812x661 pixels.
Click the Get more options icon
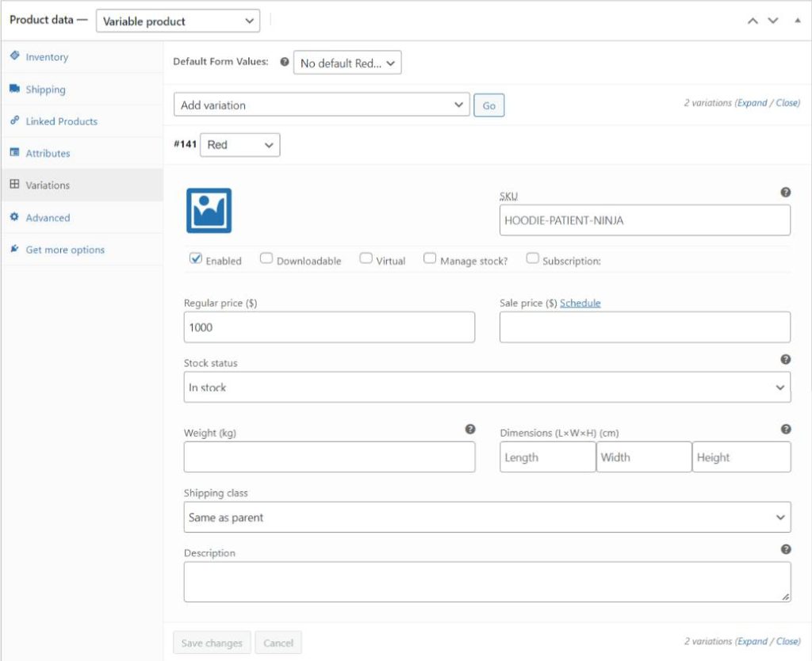pyautogui.click(x=14, y=249)
